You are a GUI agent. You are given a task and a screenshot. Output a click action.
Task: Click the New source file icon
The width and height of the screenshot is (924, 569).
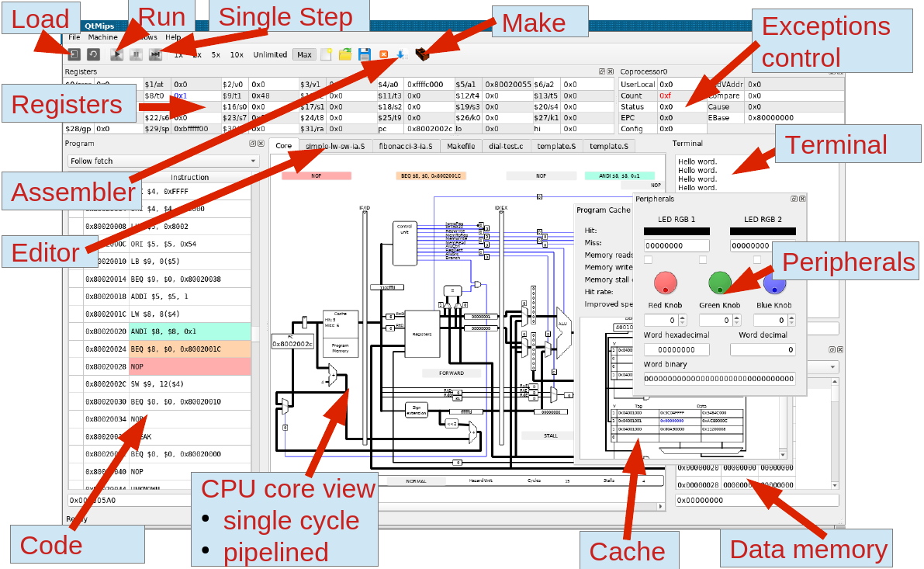[327, 54]
